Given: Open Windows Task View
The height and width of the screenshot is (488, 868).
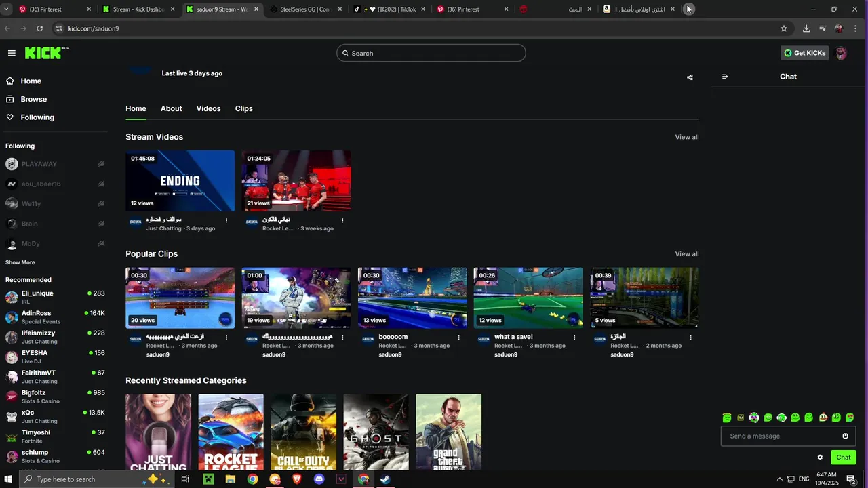Looking at the screenshot, I should point(185,479).
